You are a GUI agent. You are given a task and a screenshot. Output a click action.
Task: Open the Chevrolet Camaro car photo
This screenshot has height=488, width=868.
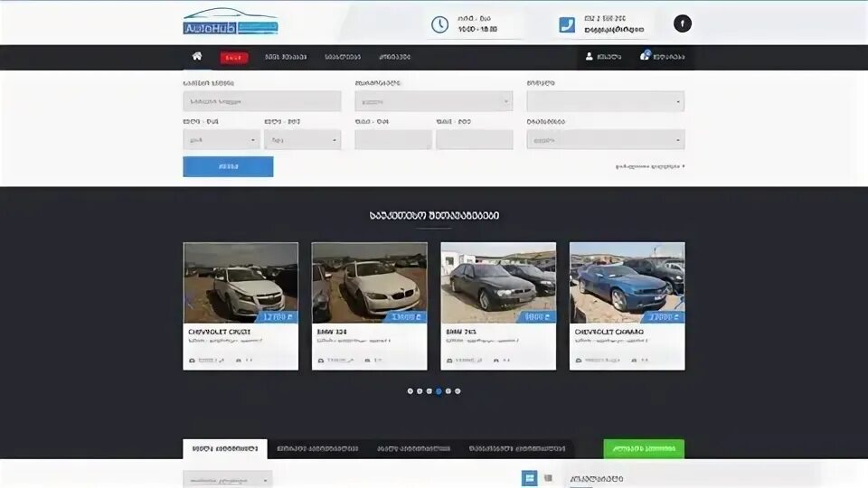click(x=627, y=283)
